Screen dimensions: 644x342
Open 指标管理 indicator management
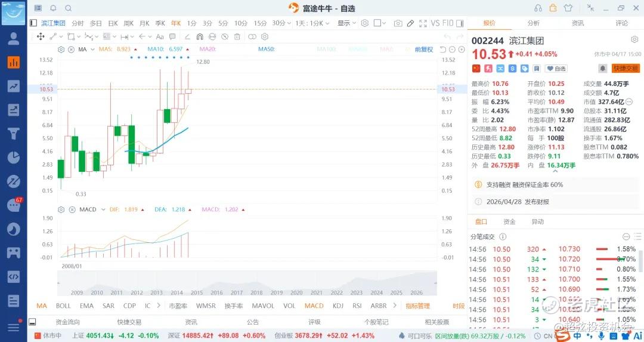(x=417, y=306)
